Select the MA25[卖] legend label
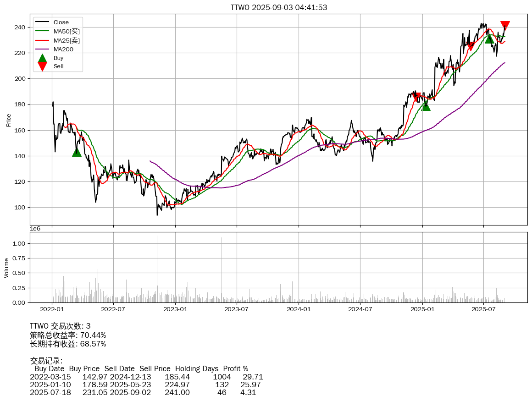 click(66, 41)
